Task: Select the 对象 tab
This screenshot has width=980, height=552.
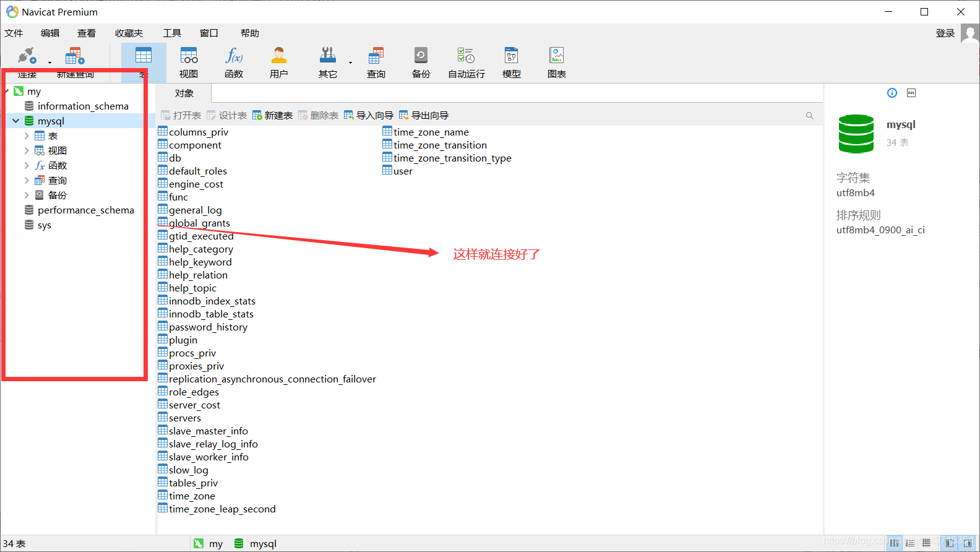Action: point(184,93)
